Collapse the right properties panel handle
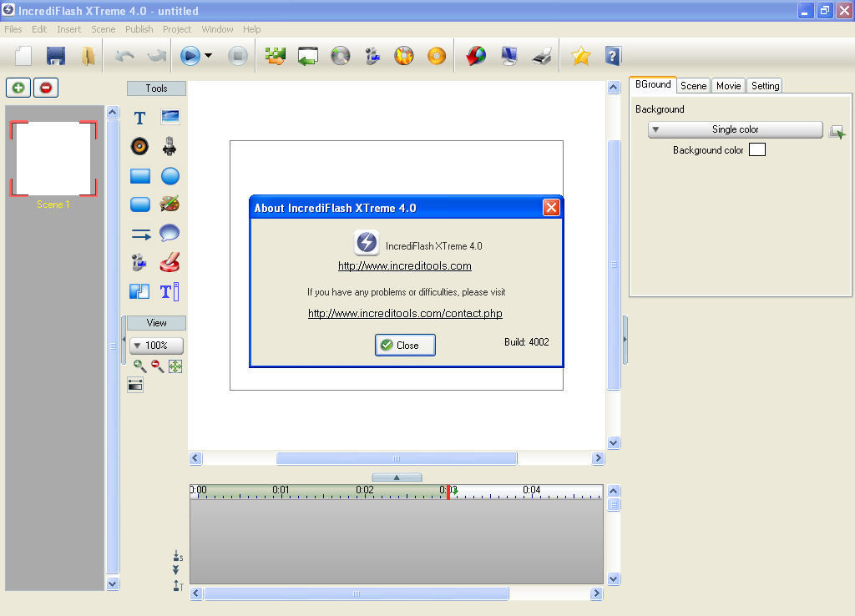 625,340
